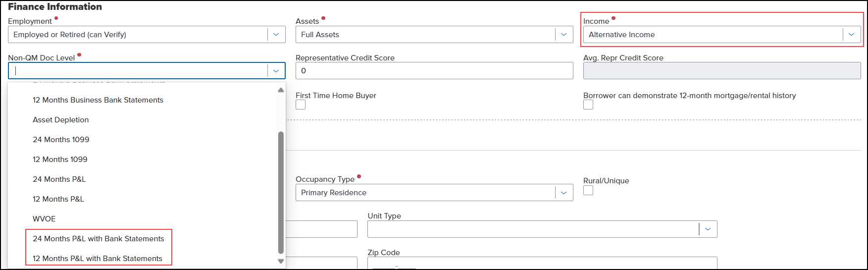
Task: Open the Employment dropdown chevron
Action: tap(276, 35)
